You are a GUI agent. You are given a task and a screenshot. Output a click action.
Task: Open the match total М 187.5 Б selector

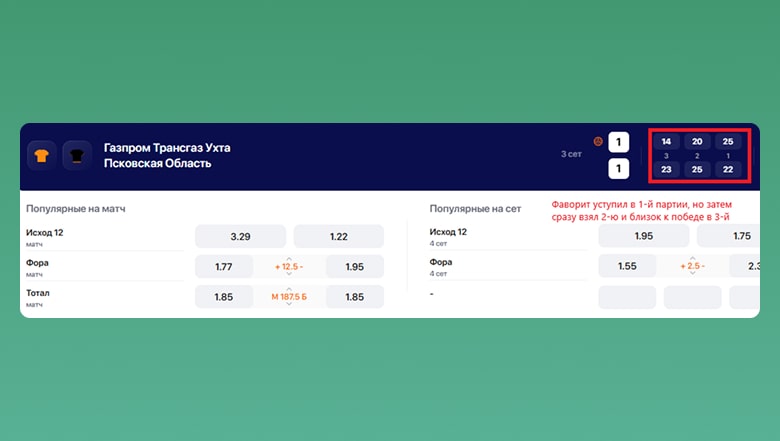pos(289,297)
